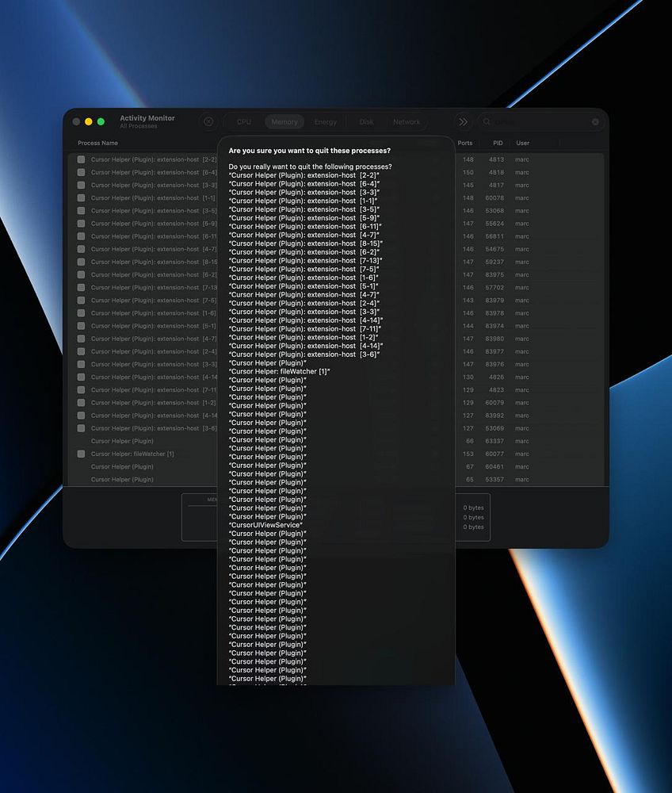Switch to the Network tab

(407, 122)
